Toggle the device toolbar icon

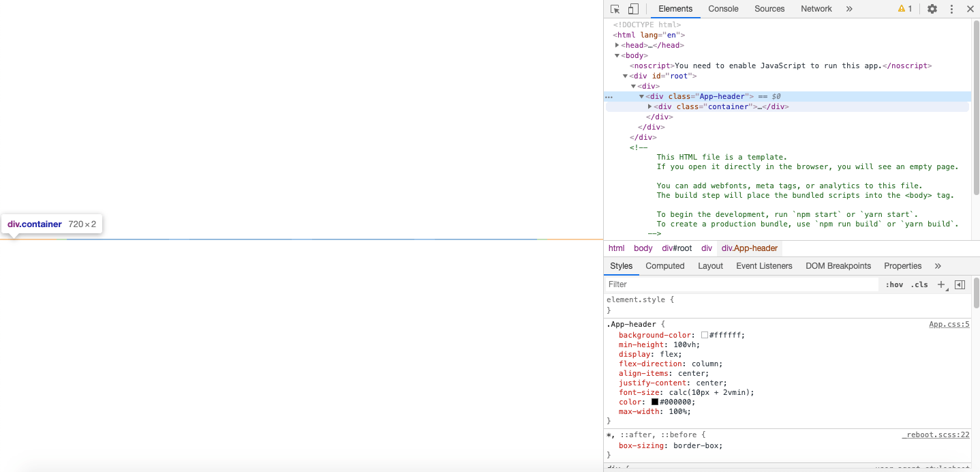pos(633,9)
